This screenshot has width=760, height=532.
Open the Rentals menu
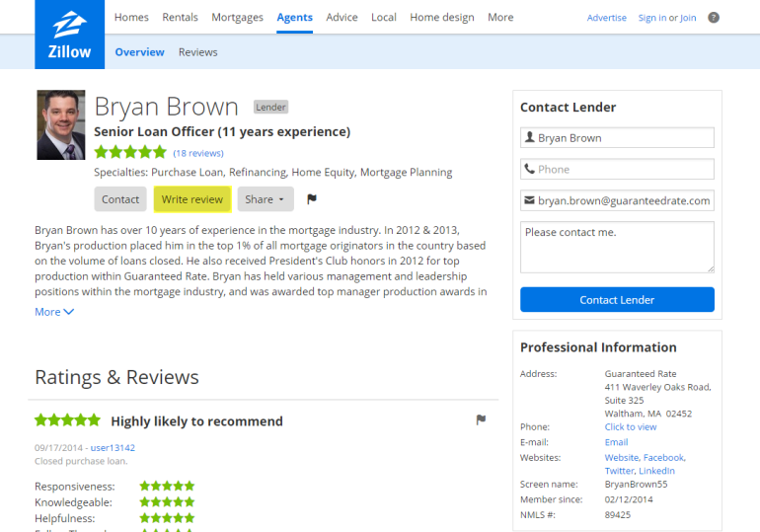pos(180,18)
